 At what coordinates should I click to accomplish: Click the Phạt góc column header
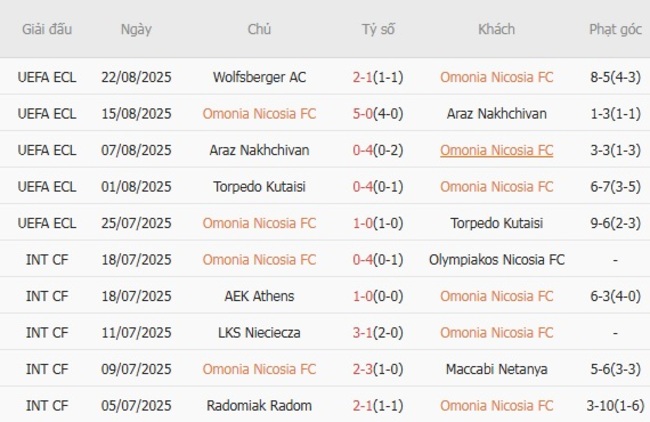coord(615,29)
